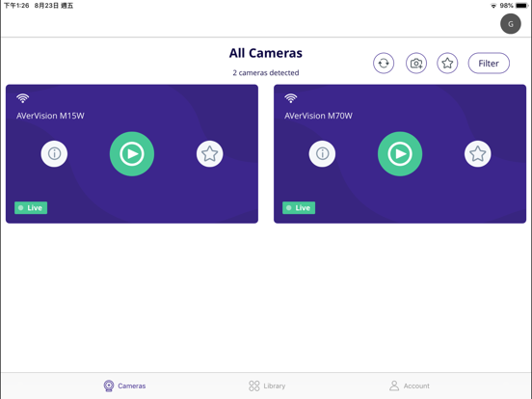This screenshot has height=399, width=532.
Task: Tap the Wi-Fi icon on the M15W card
Action: [x=23, y=98]
